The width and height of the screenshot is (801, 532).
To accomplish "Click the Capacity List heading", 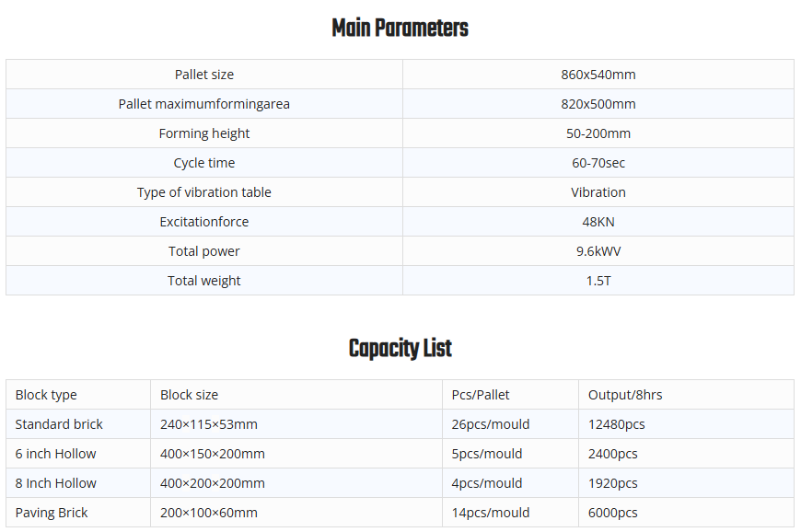I will pos(400,349).
